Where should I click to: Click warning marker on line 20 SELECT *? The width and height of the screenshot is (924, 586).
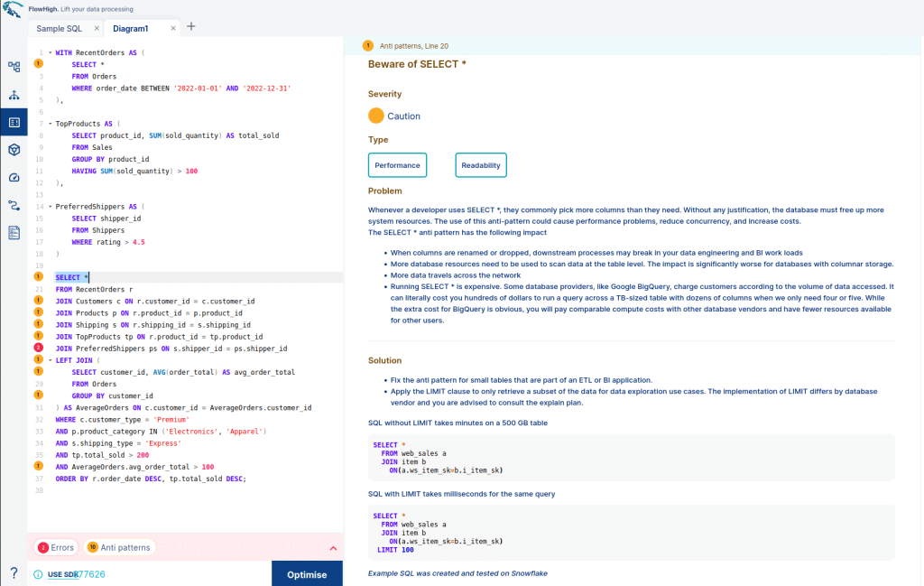click(38, 276)
